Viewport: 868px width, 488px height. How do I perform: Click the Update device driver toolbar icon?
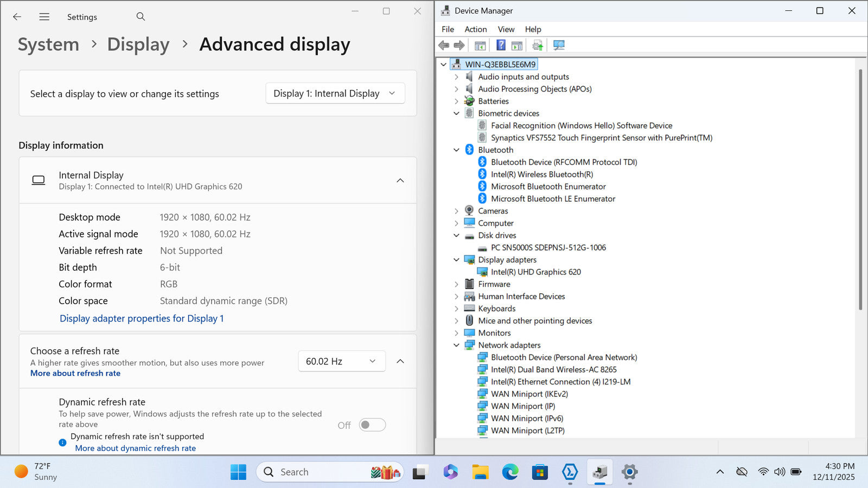tap(537, 45)
